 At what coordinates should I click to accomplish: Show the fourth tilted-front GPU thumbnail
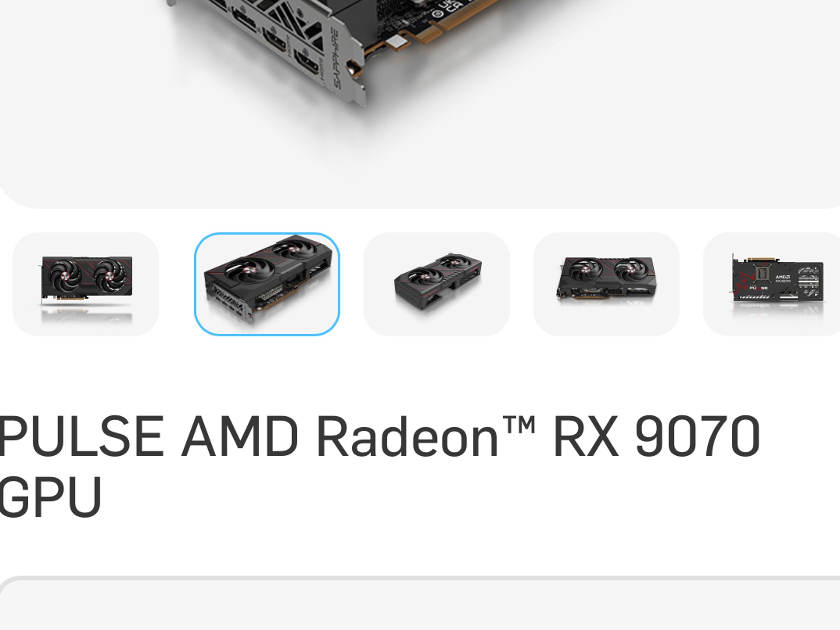tap(607, 284)
